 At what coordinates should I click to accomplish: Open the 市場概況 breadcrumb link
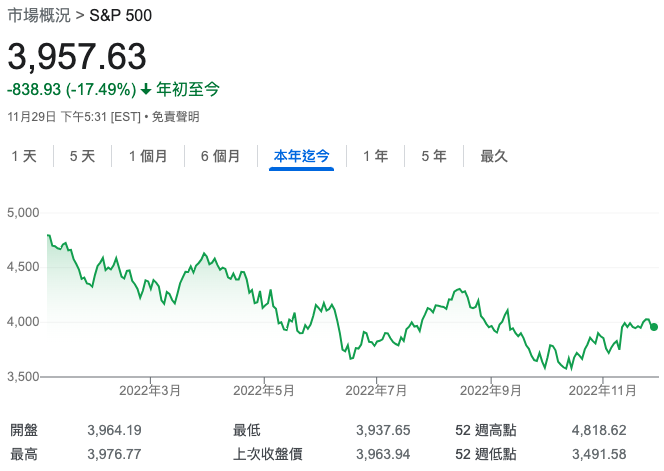(39, 16)
